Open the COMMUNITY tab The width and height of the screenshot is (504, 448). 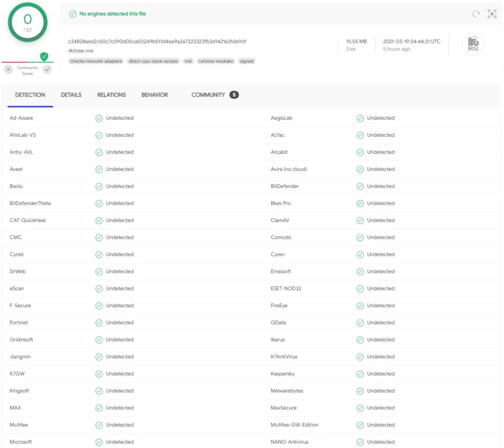[x=208, y=95]
